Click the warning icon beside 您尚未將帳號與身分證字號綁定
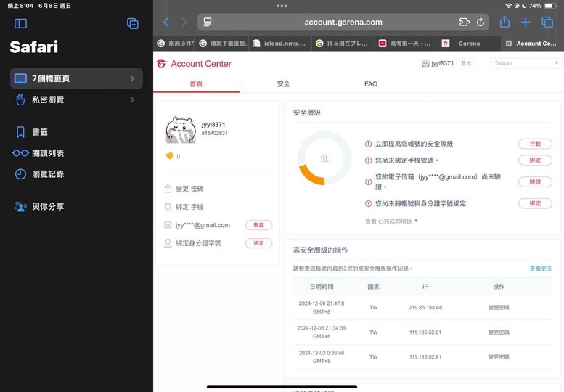This screenshot has height=392, width=564. 368,203
